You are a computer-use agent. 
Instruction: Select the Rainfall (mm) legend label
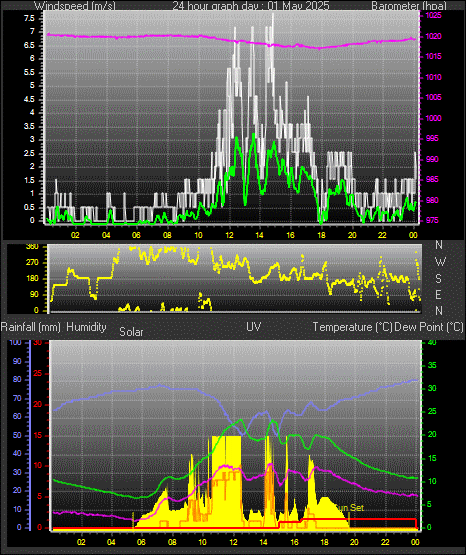point(31,327)
